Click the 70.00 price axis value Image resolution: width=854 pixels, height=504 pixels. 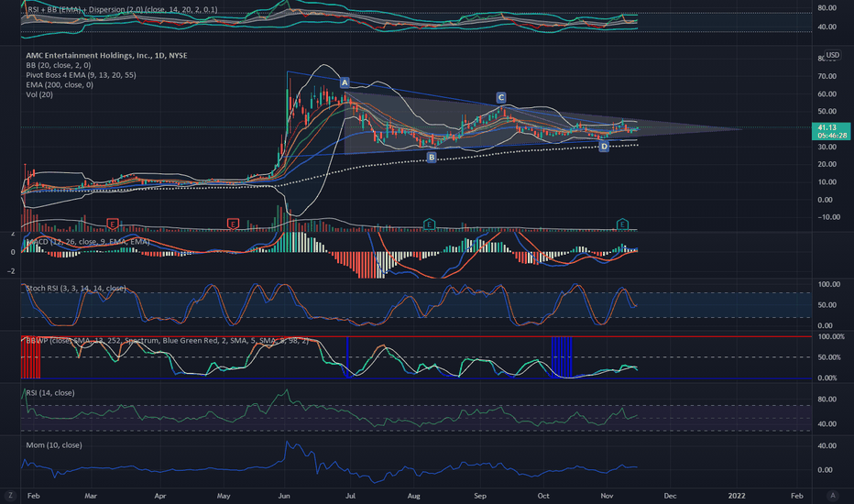pyautogui.click(x=827, y=76)
